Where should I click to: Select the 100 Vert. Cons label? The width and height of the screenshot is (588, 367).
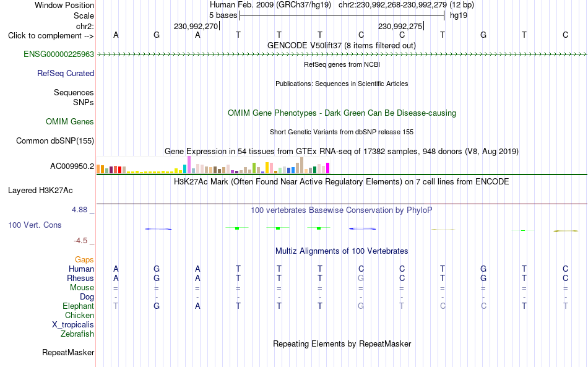click(x=35, y=225)
